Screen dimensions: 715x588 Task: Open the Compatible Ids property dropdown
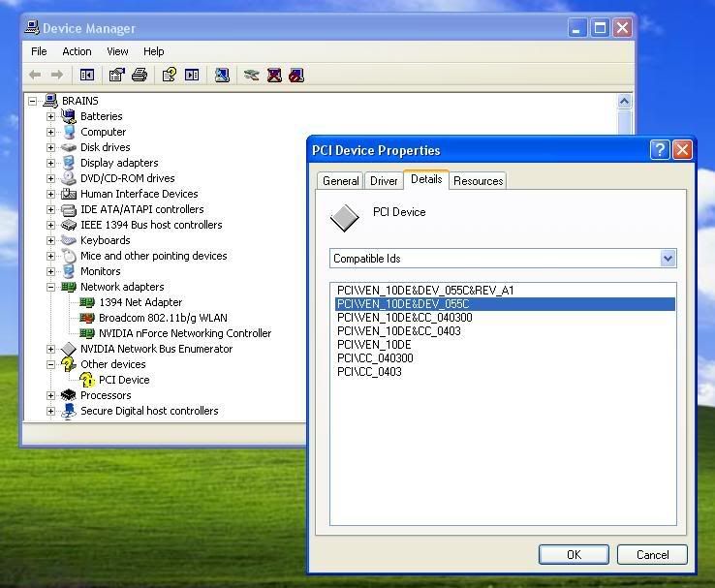click(x=668, y=259)
